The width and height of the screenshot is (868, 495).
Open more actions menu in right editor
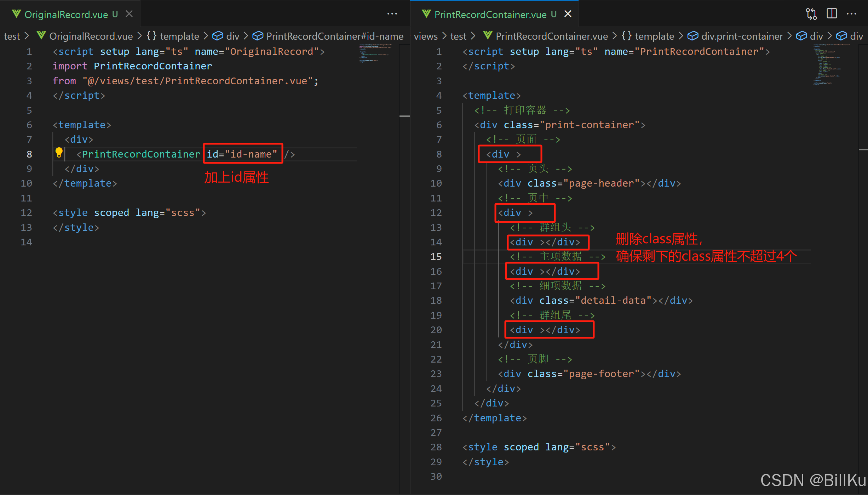point(851,14)
